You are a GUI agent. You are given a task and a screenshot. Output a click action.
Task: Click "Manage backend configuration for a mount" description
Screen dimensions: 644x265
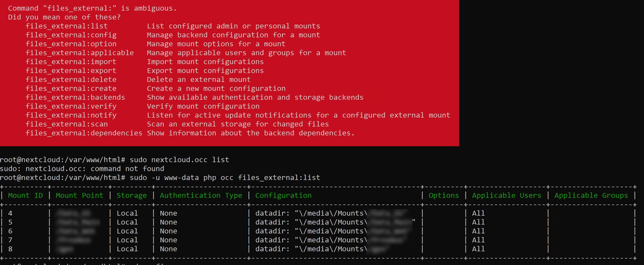pyautogui.click(x=233, y=35)
